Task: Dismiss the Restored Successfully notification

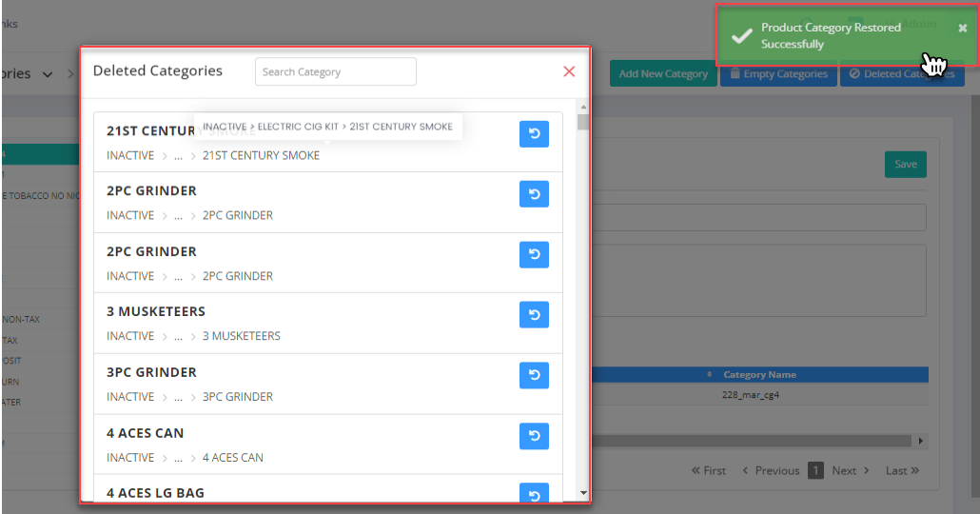Action: pos(963,29)
